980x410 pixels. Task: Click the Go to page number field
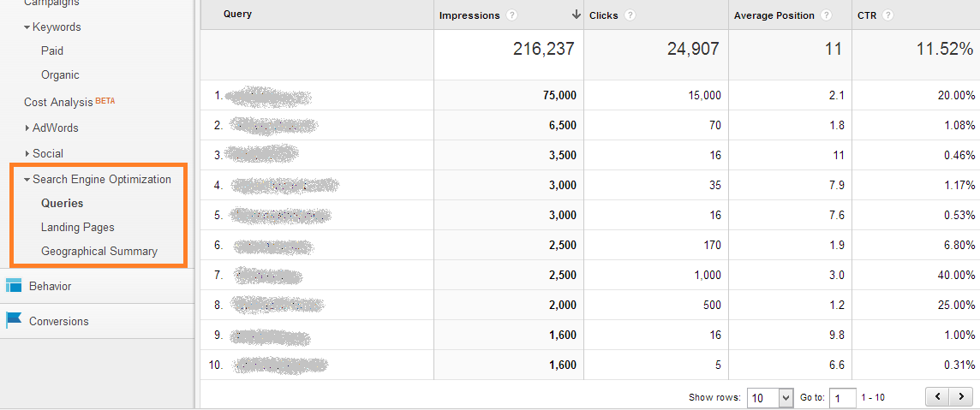click(842, 398)
